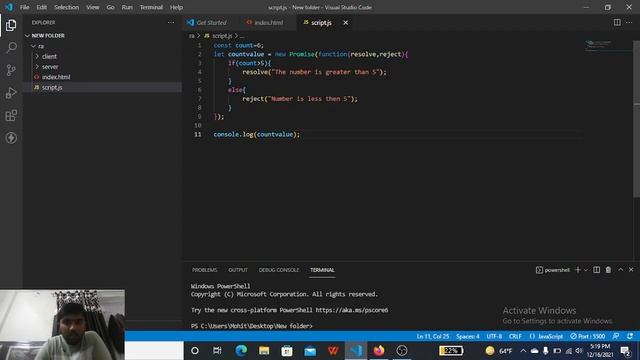Select script.js in the explorer tree
This screenshot has height=360, width=640.
click(102, 87)
